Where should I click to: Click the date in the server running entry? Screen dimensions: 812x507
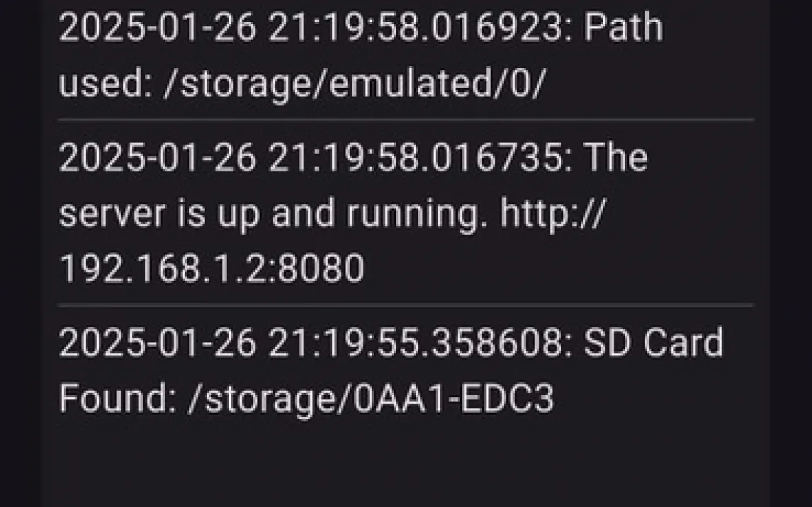[x=157, y=157]
